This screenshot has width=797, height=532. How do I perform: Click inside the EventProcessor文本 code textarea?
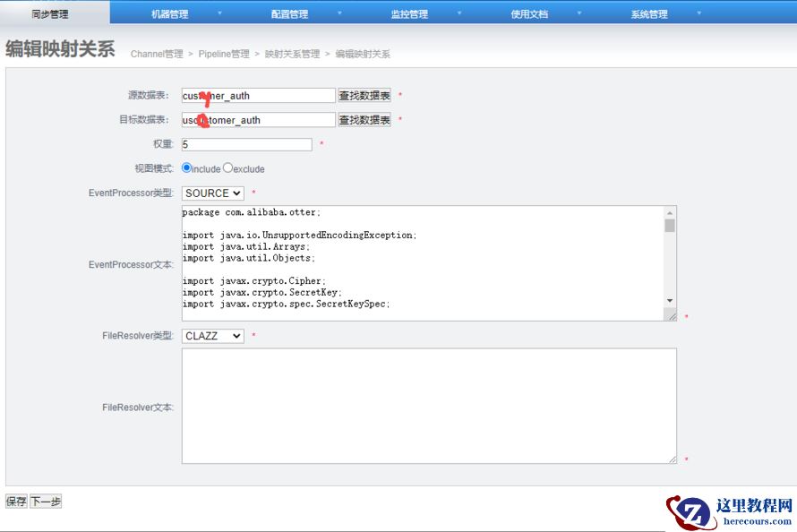point(423,263)
